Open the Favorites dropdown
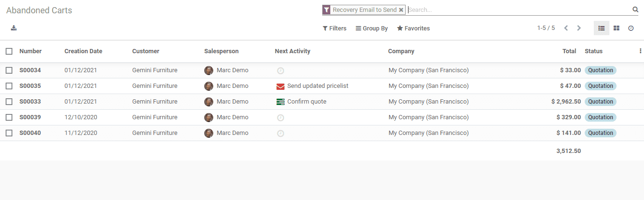 (413, 29)
